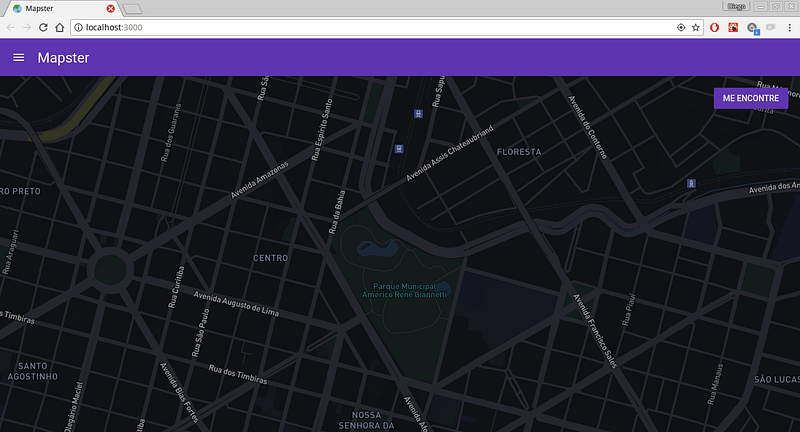Click the CENTRO district label
The image size is (800, 432).
click(270, 258)
